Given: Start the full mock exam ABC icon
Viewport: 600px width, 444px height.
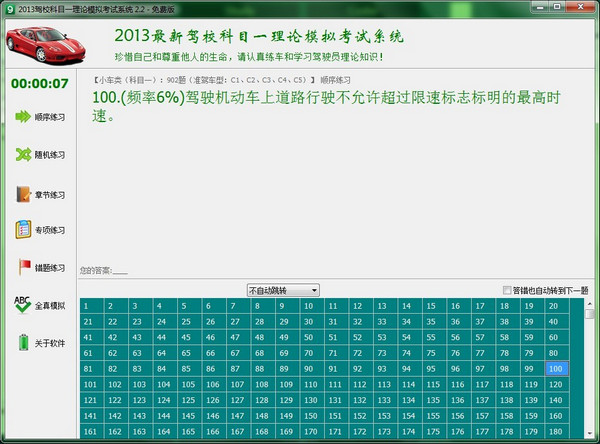Looking at the screenshot, I should (22, 305).
